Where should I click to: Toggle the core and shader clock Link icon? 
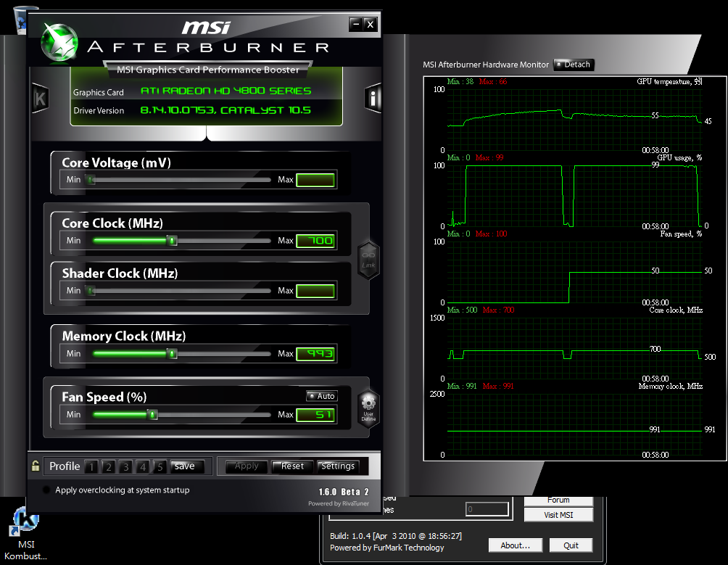coord(368,260)
